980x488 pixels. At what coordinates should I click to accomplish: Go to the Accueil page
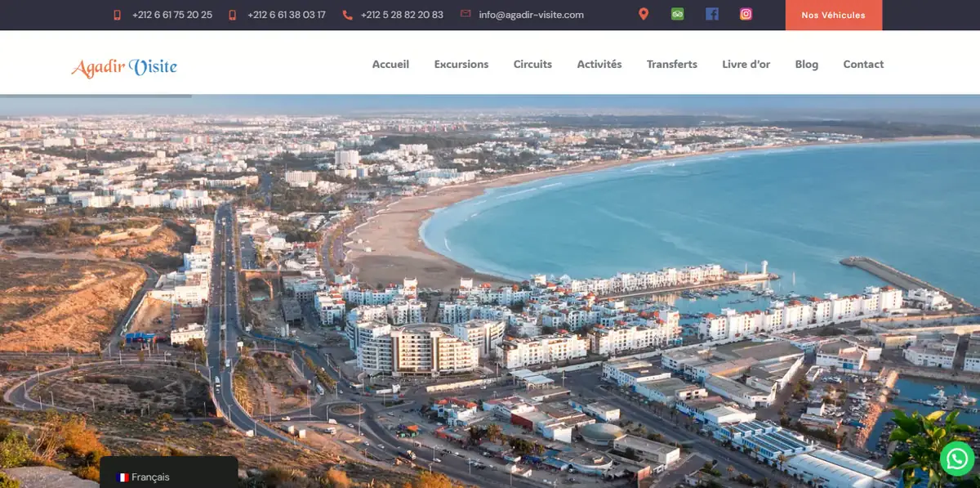[390, 64]
